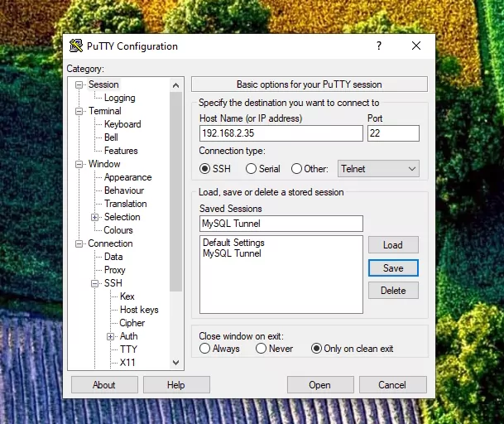Open the Features category
The height and width of the screenshot is (424, 504).
(121, 151)
